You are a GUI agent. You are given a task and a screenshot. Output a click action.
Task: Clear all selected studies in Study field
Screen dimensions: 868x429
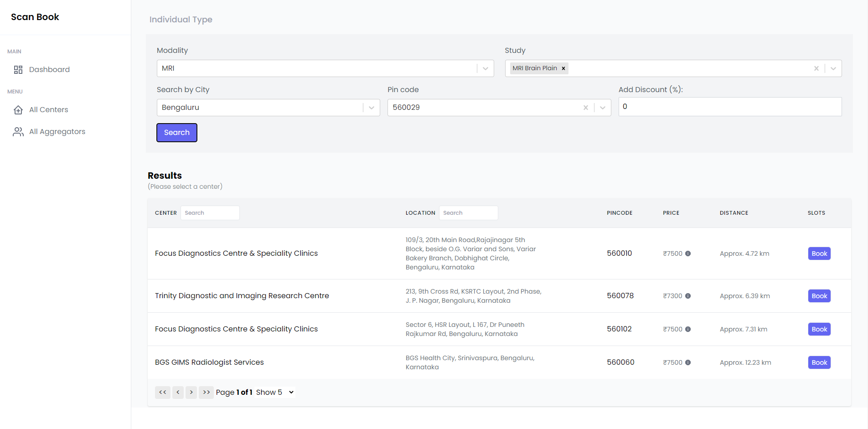(x=816, y=68)
